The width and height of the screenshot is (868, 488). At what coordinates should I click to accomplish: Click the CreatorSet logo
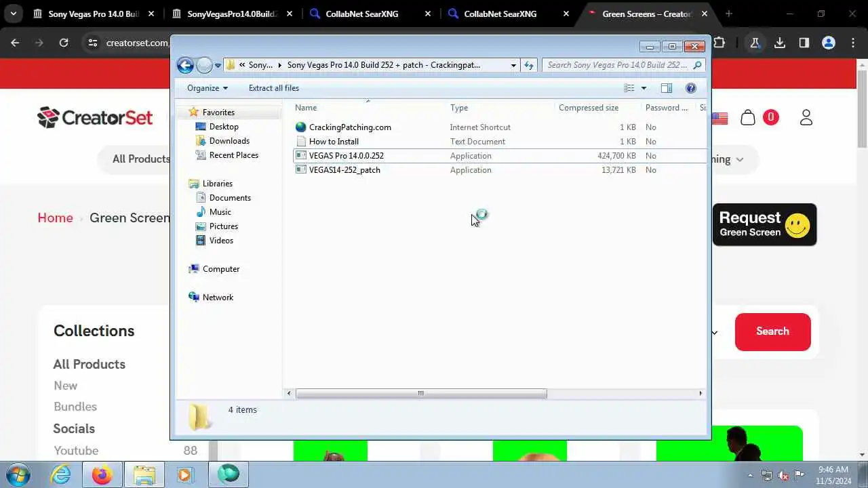[x=95, y=117]
